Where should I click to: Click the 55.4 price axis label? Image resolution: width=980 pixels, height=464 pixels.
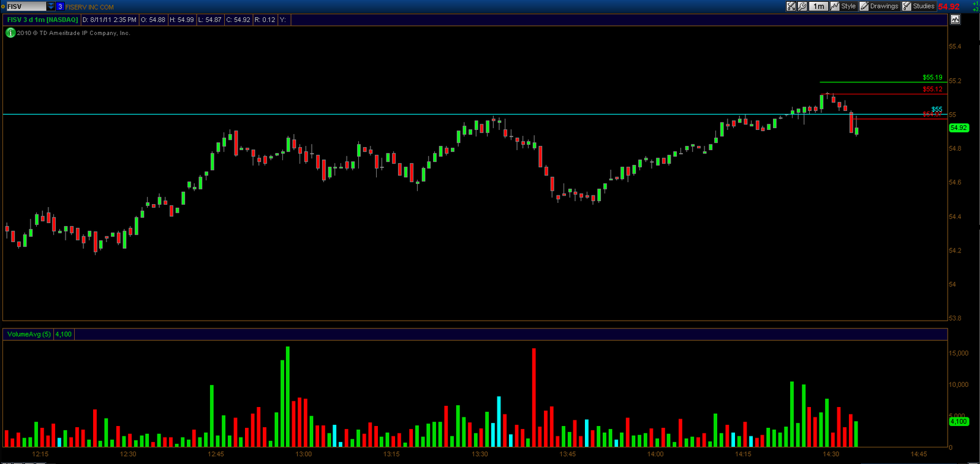tap(955, 47)
